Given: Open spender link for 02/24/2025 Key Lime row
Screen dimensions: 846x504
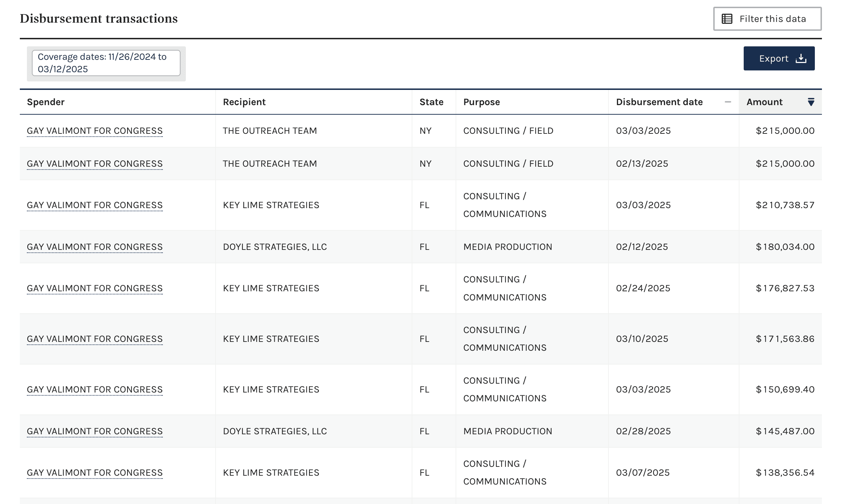Looking at the screenshot, I should (95, 288).
